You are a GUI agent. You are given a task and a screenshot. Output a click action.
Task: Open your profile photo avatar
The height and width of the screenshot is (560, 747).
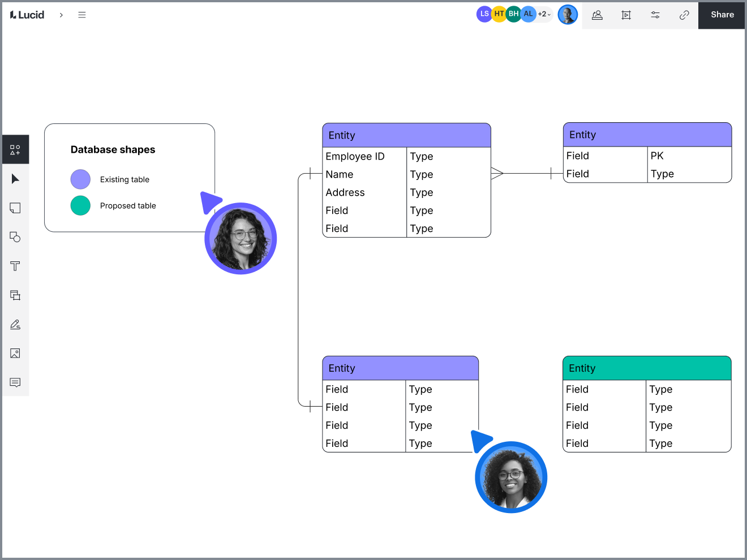point(568,15)
